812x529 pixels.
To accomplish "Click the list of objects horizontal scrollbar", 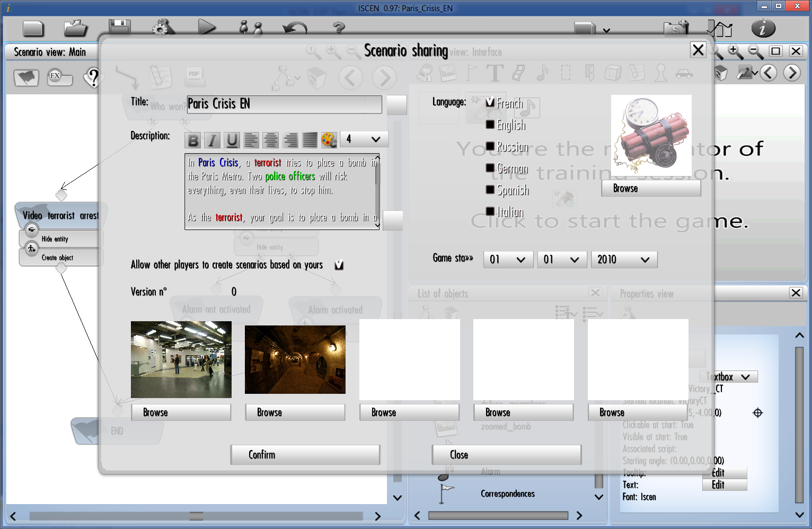I will tap(498, 515).
